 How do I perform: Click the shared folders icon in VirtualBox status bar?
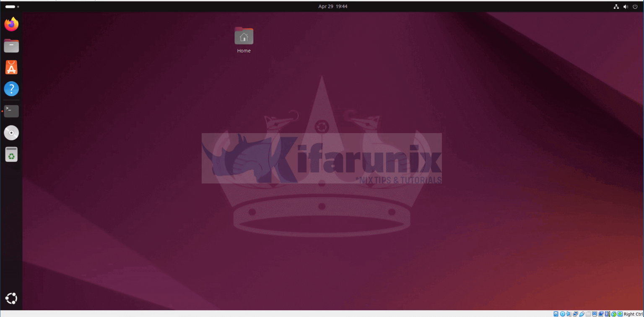tap(589, 314)
